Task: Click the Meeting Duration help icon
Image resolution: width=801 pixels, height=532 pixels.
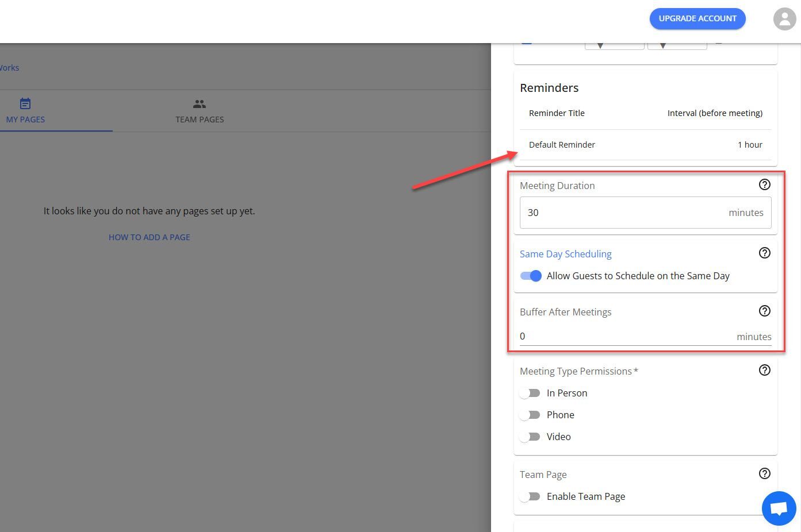Action: tap(764, 184)
